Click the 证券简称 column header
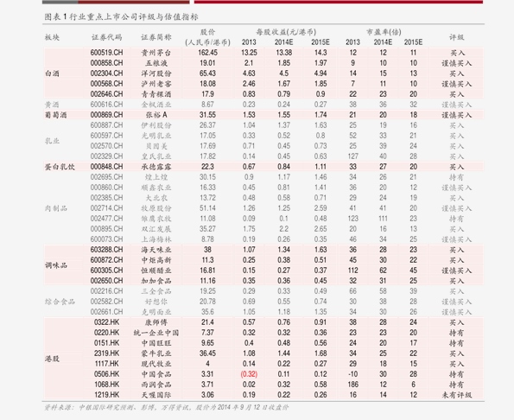 pos(156,37)
